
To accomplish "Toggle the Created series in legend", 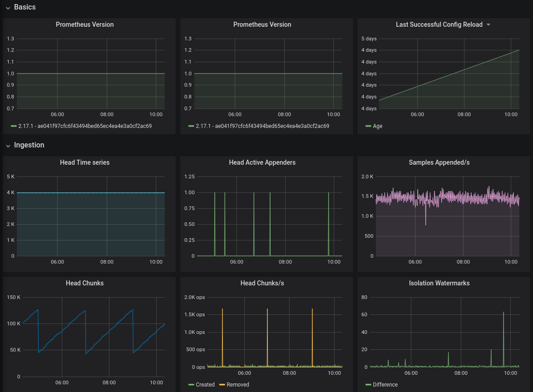I will click(205, 385).
